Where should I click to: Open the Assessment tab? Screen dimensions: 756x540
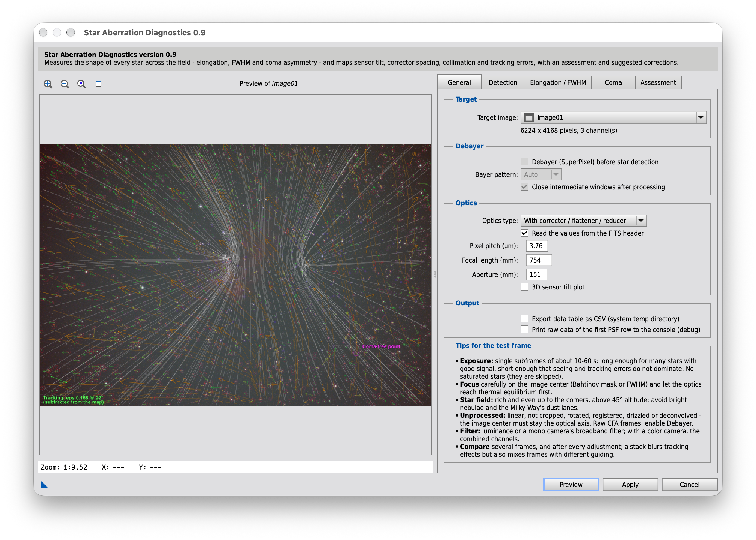pyautogui.click(x=658, y=82)
